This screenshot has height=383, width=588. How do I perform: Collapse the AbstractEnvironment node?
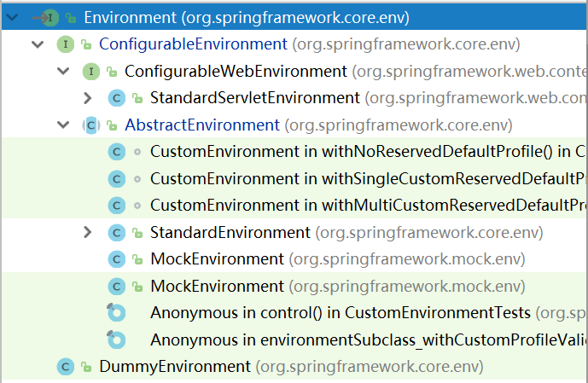point(63,125)
